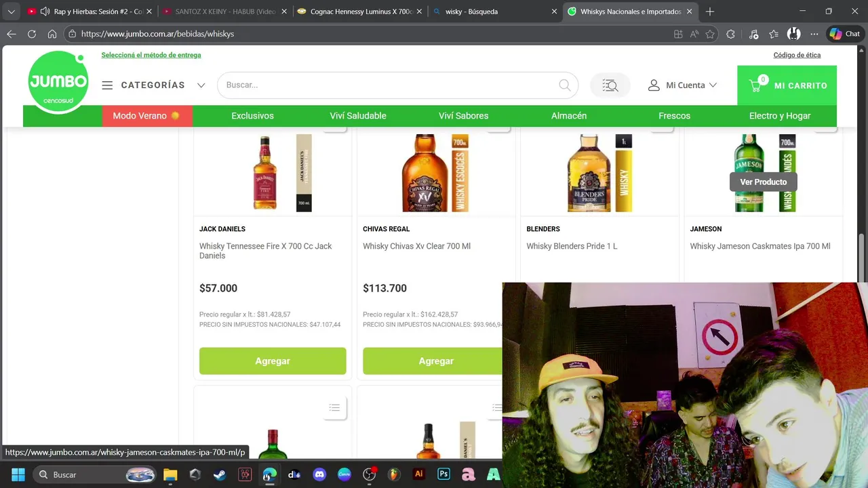Open the Viví Saludable menu item
Image resolution: width=868 pixels, height=488 pixels.
tap(358, 116)
